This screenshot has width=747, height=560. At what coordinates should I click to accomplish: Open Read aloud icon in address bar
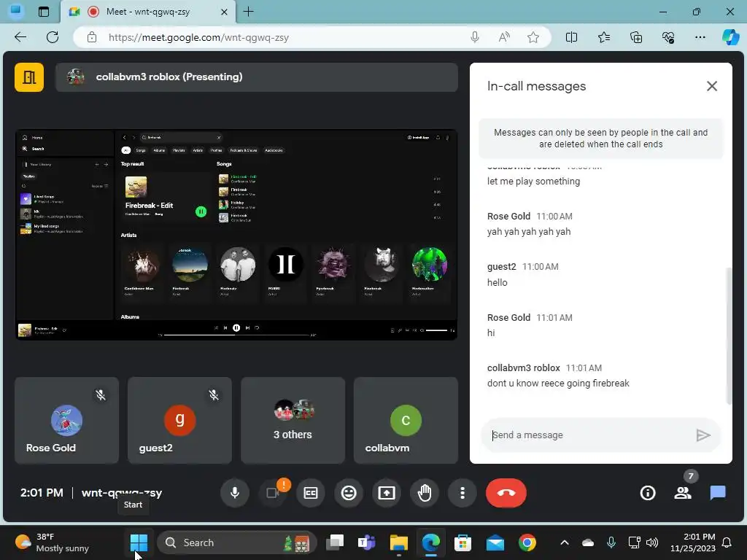504,38
